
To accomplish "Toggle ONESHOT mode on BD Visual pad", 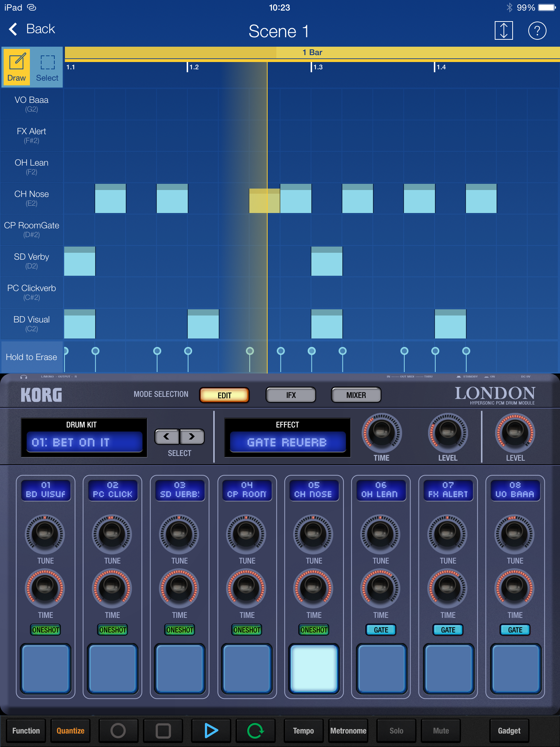I will point(46,630).
